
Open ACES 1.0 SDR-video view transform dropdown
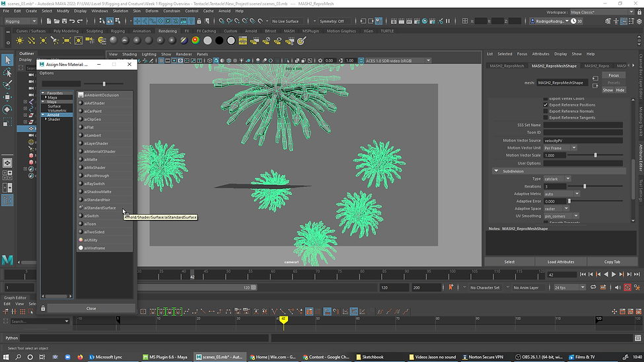[398, 60]
